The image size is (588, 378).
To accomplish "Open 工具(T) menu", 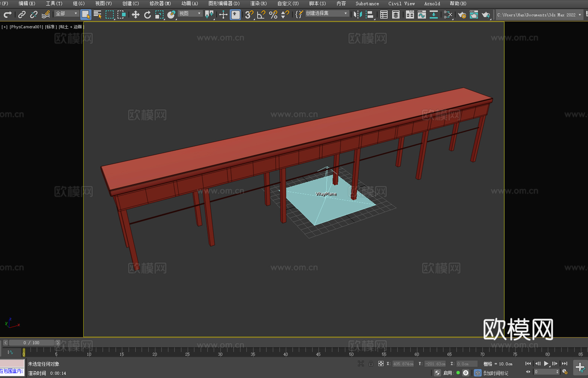I will click(54, 3).
